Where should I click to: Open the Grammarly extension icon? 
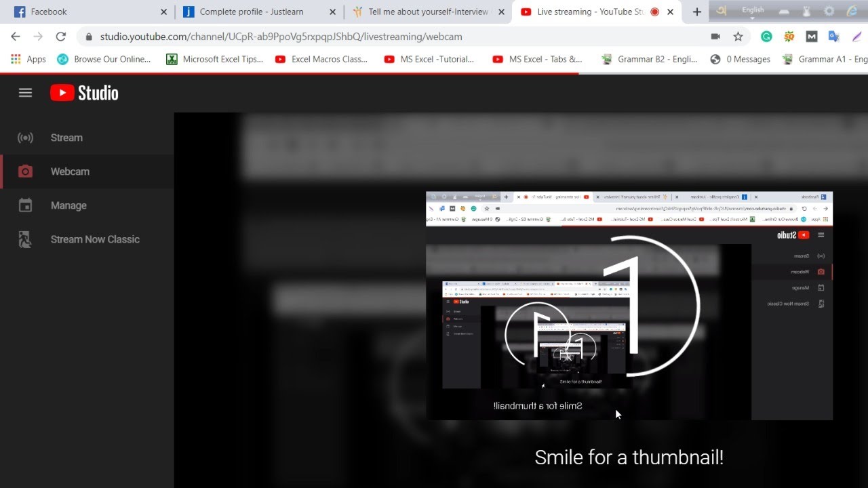(766, 37)
